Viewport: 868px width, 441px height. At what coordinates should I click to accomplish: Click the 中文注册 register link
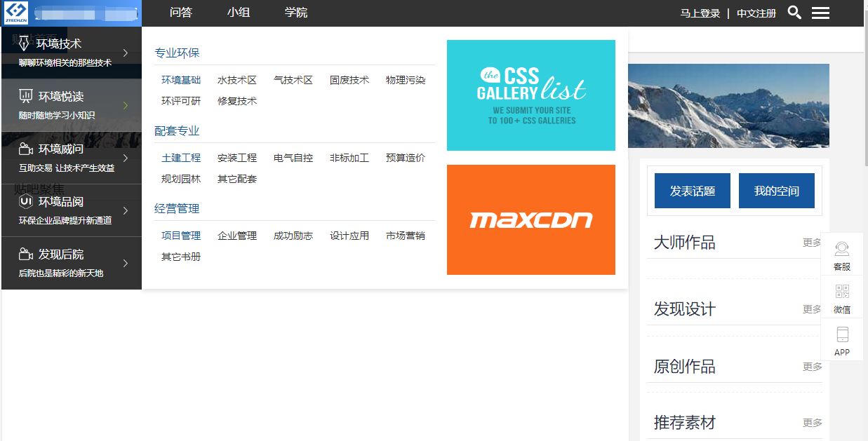click(x=756, y=13)
